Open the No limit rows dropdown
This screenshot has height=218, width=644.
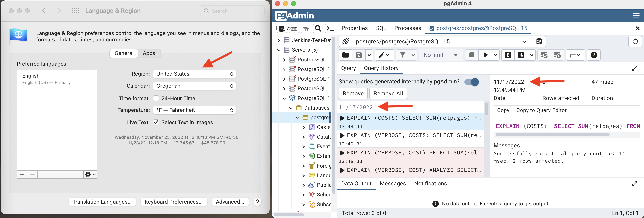tap(440, 55)
